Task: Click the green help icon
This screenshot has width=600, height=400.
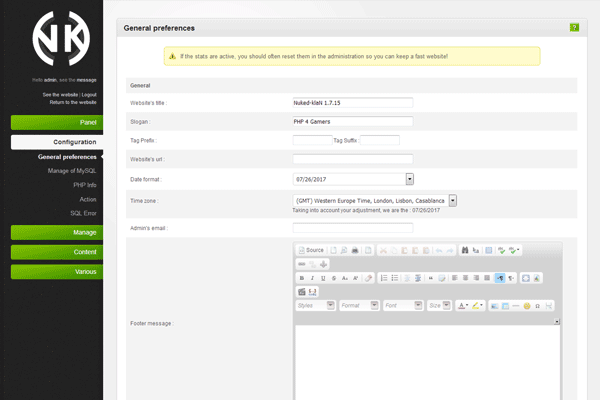Action: [x=574, y=27]
